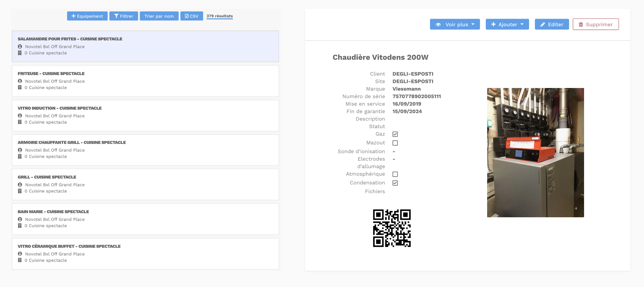Click the plus icon on Ajouter button

point(493,24)
